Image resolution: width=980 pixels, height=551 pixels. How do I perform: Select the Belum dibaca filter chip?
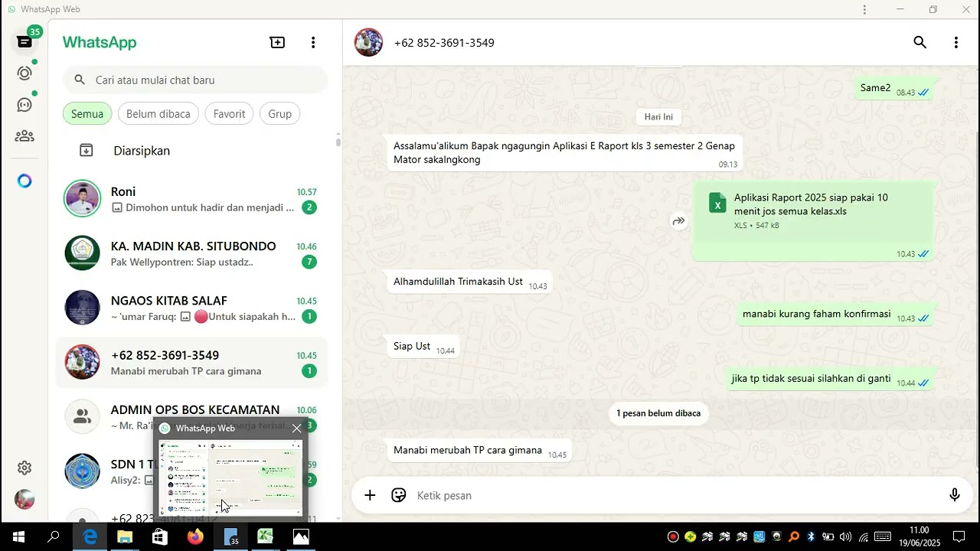158,114
